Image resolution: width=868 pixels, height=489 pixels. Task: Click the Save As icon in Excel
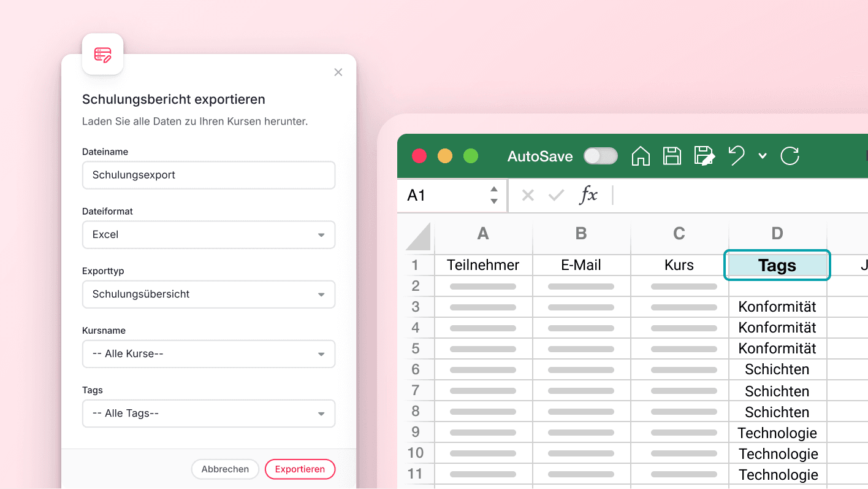click(704, 156)
